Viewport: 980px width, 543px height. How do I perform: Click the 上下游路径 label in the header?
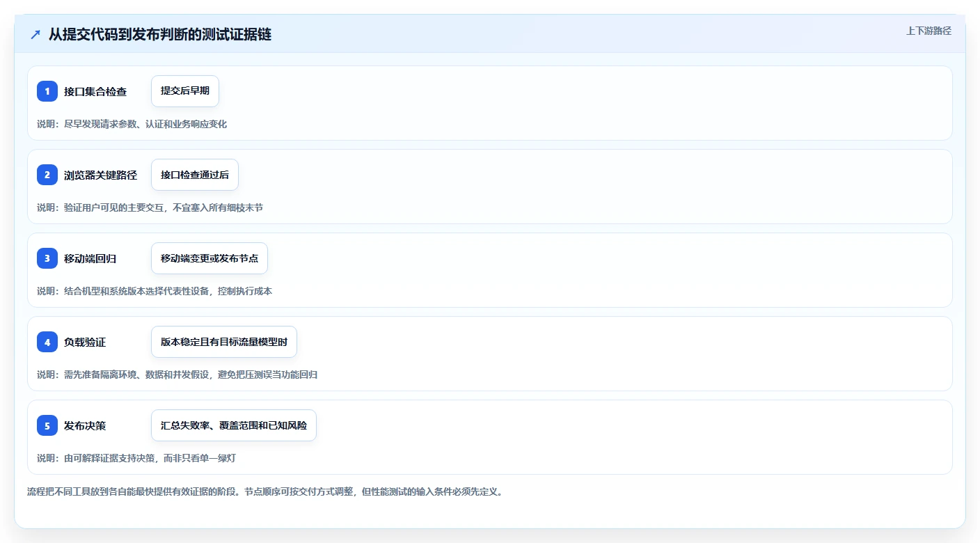pos(928,31)
